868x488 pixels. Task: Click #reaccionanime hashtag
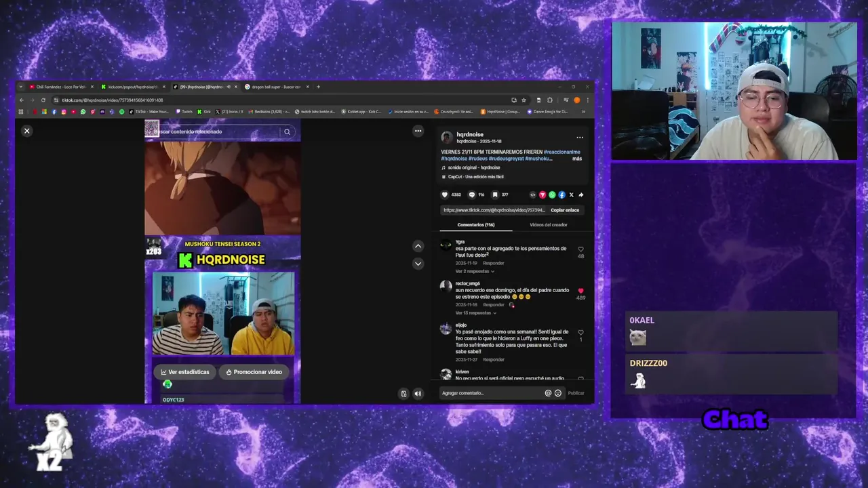(562, 152)
